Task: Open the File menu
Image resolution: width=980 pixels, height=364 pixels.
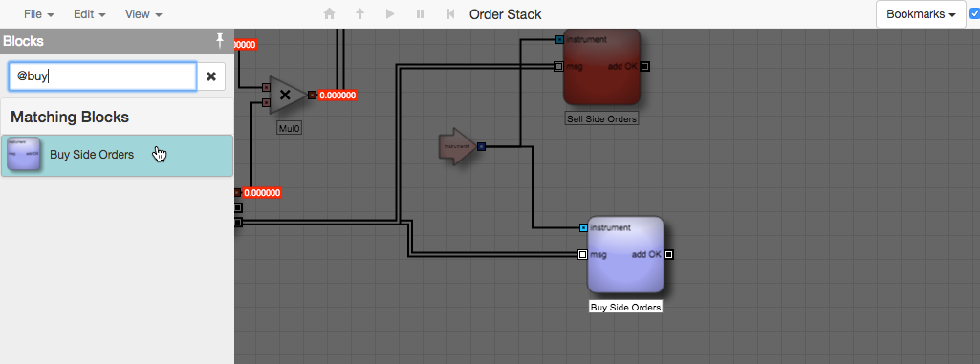Action: tap(39, 13)
